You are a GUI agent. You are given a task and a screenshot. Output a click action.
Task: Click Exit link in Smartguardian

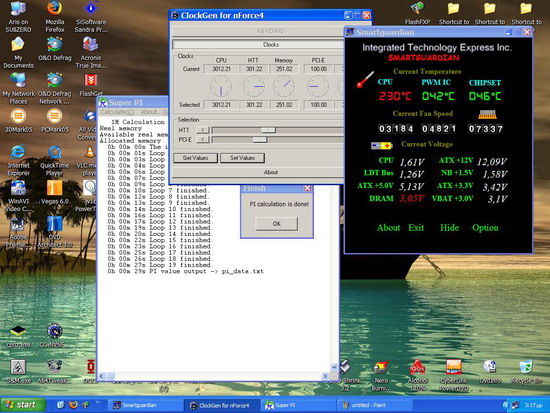pos(416,228)
